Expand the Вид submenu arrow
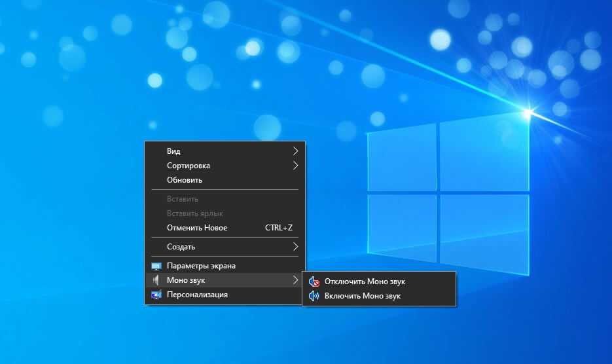Image resolution: width=612 pixels, height=364 pixels. [x=295, y=151]
